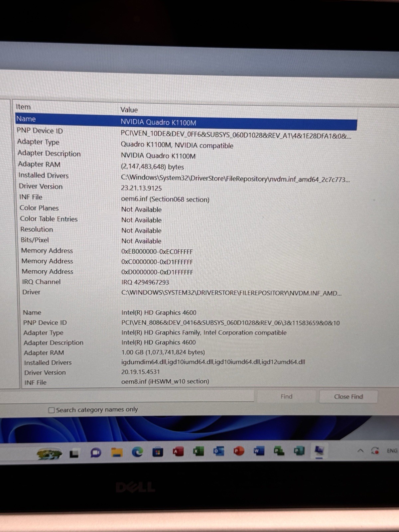The height and width of the screenshot is (532, 399).
Task: Open File Explorer from the taskbar
Action: (117, 452)
